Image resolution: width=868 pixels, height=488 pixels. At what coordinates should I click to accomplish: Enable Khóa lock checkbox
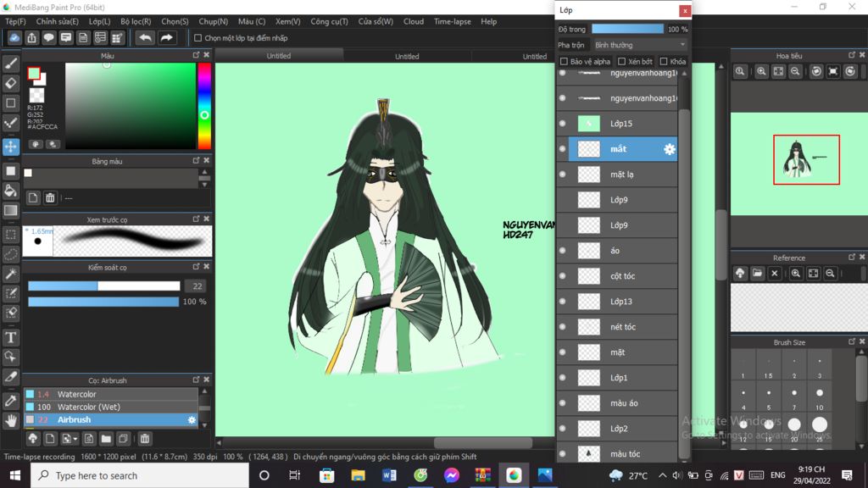click(663, 61)
